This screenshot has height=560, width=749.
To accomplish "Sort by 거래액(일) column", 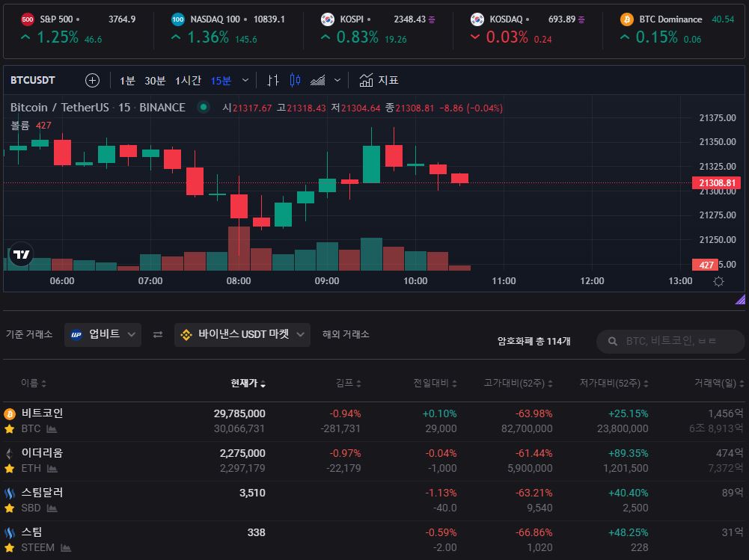I will (x=719, y=383).
